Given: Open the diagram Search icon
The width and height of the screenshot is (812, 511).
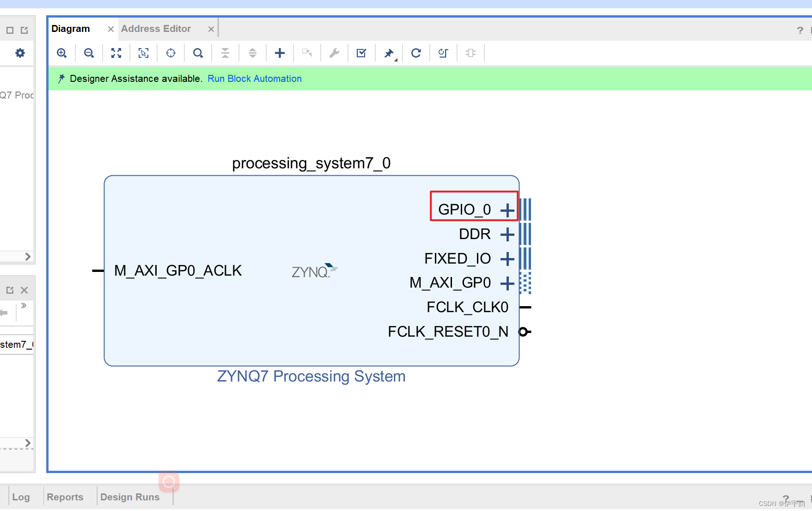Looking at the screenshot, I should coord(198,53).
